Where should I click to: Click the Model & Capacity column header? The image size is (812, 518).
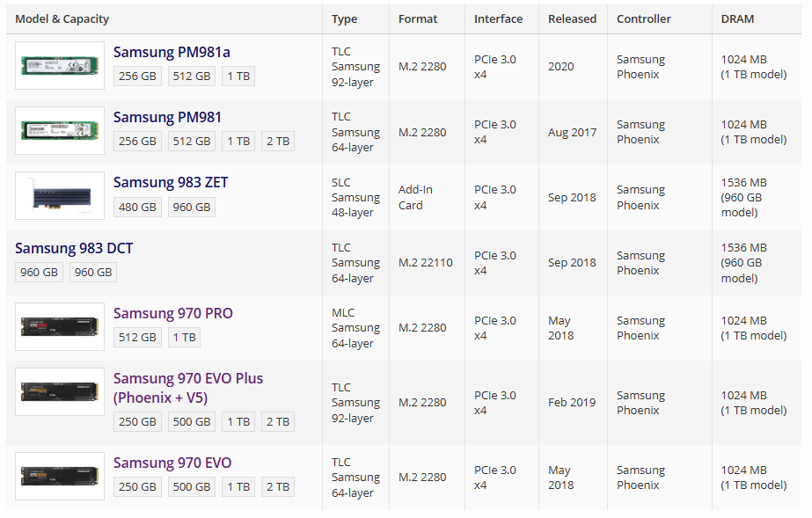coord(62,18)
